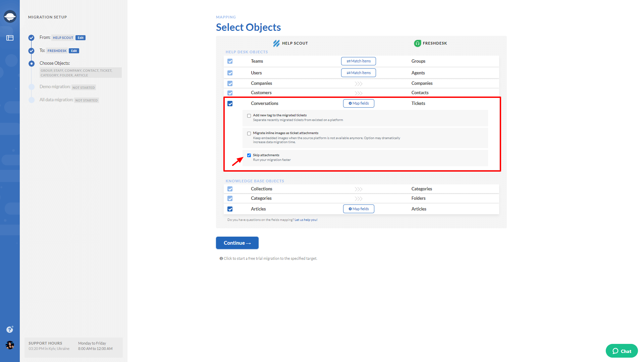Open Map fields for Conversations
Screen dimensions: 644x362
point(359,103)
